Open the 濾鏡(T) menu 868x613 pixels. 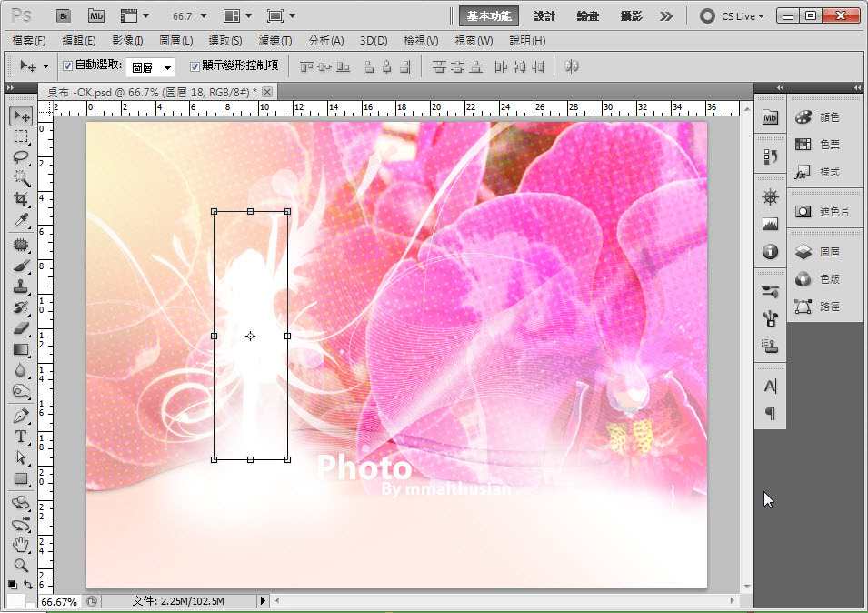click(x=275, y=40)
